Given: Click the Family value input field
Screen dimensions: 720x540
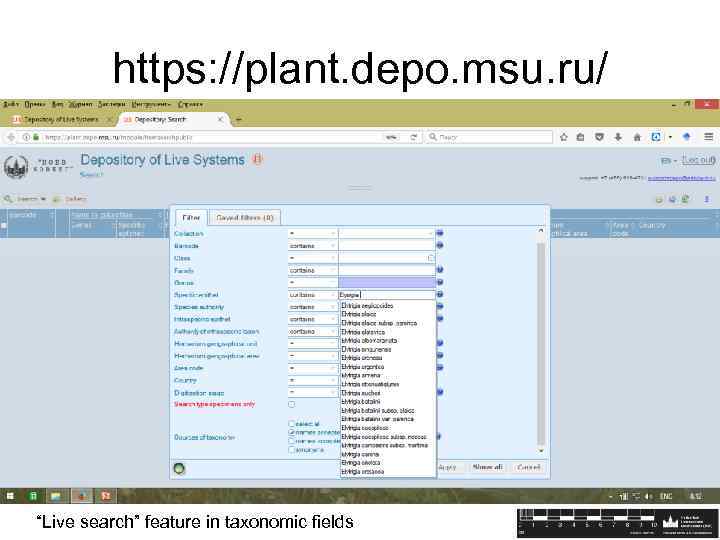Looking at the screenshot, I should click(x=387, y=270).
